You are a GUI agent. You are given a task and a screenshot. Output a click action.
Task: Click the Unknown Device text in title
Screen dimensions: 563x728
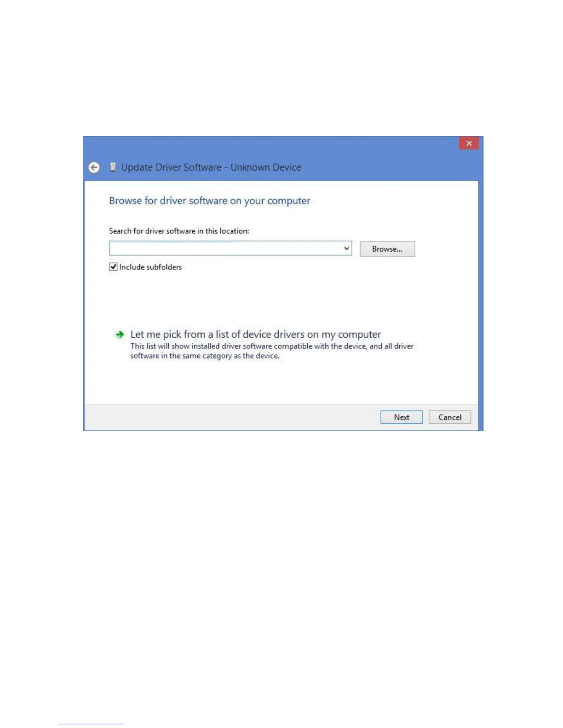pyautogui.click(x=266, y=167)
